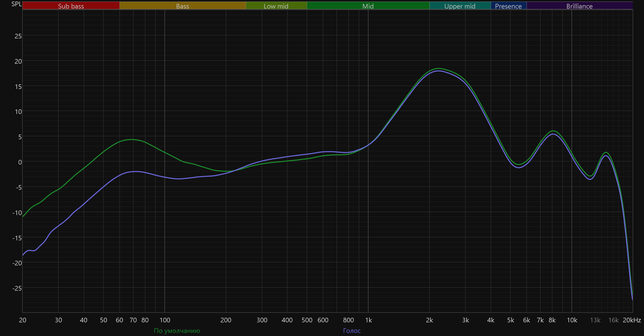Click the Low mid band header

tap(276, 6)
